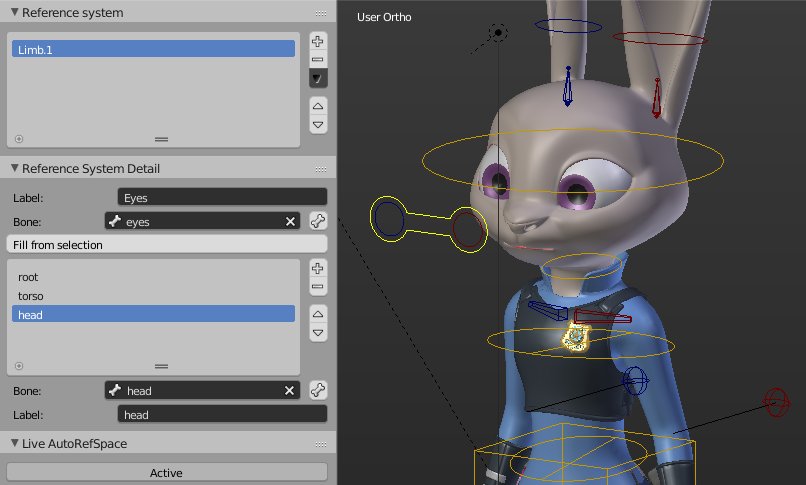Open the head bone selector field
The image size is (806, 485).
(x=194, y=390)
